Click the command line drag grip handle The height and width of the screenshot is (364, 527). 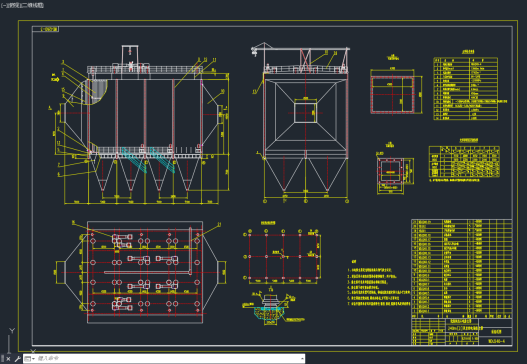[x=3, y=359]
